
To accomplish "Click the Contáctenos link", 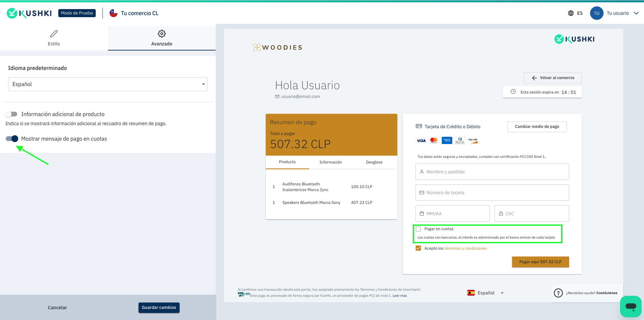I will click(607, 293).
